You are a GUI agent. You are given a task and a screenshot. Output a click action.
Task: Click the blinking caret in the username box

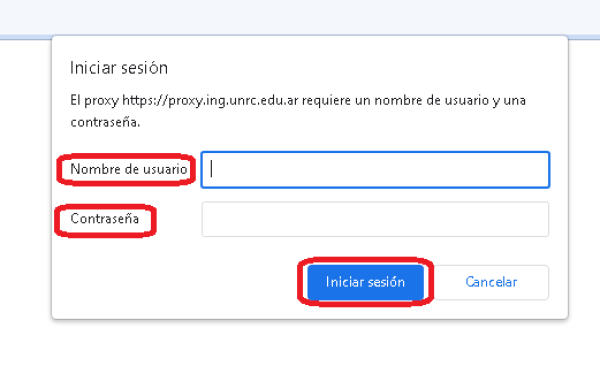(211, 169)
